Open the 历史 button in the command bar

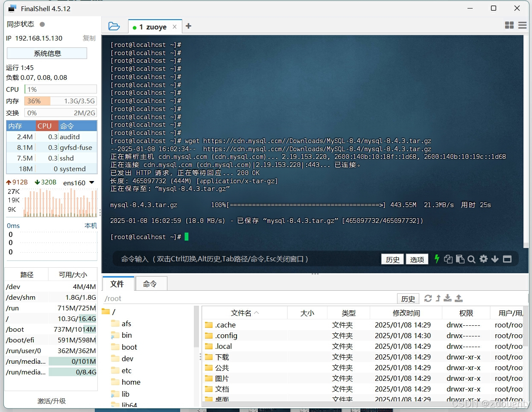392,259
